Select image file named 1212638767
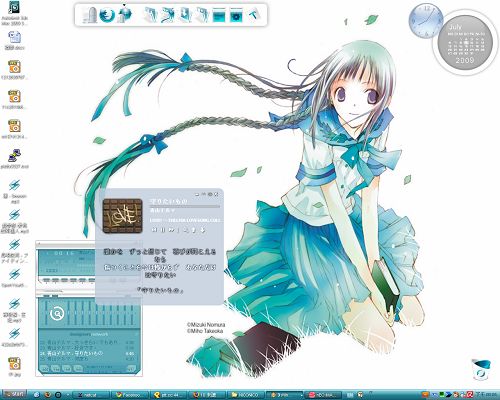500x400 pixels. pyautogui.click(x=14, y=70)
